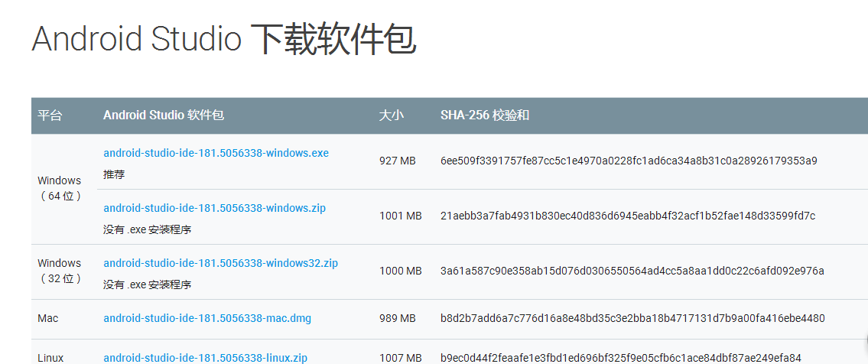
Task: Click the Android Studio 下载软件包 heading
Action: click(x=223, y=39)
